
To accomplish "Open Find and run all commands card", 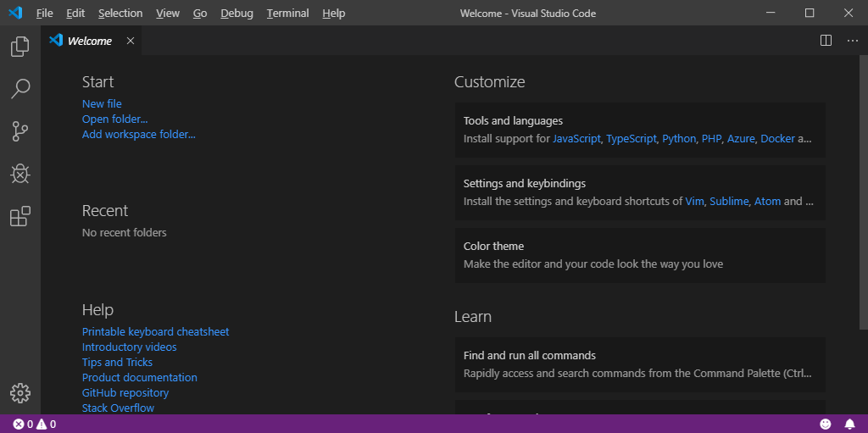I will coord(640,365).
